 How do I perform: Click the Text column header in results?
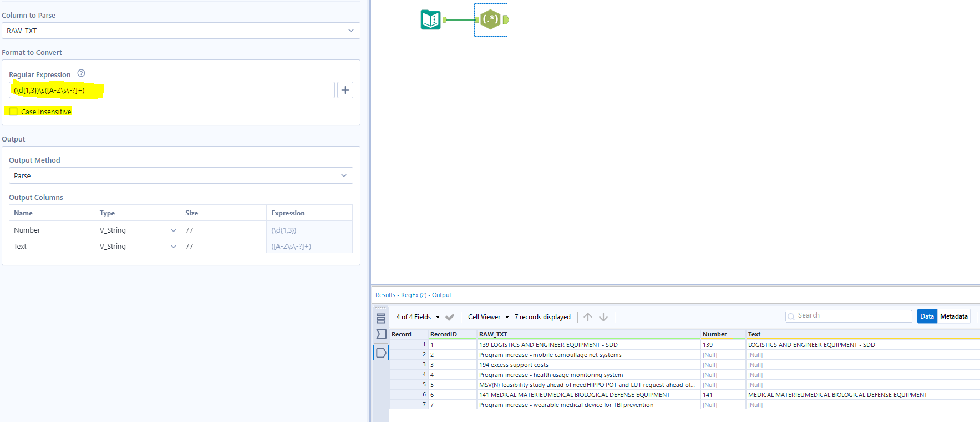[x=862, y=334]
